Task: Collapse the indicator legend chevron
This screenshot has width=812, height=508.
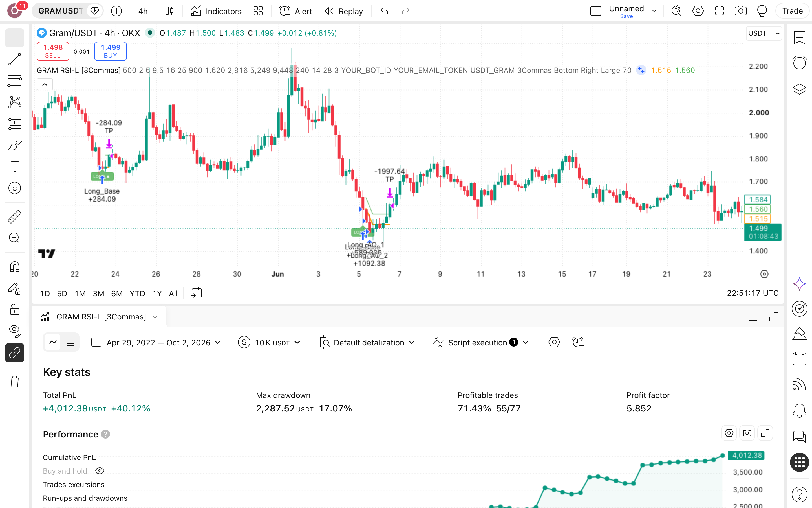Action: [x=45, y=84]
